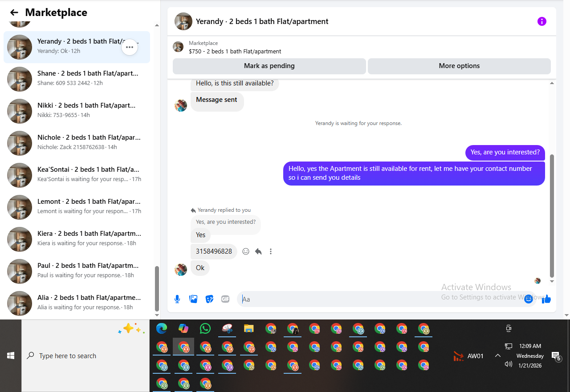Image resolution: width=570 pixels, height=392 pixels.
Task: Click the message asking for a contact number
Action: coord(414,173)
